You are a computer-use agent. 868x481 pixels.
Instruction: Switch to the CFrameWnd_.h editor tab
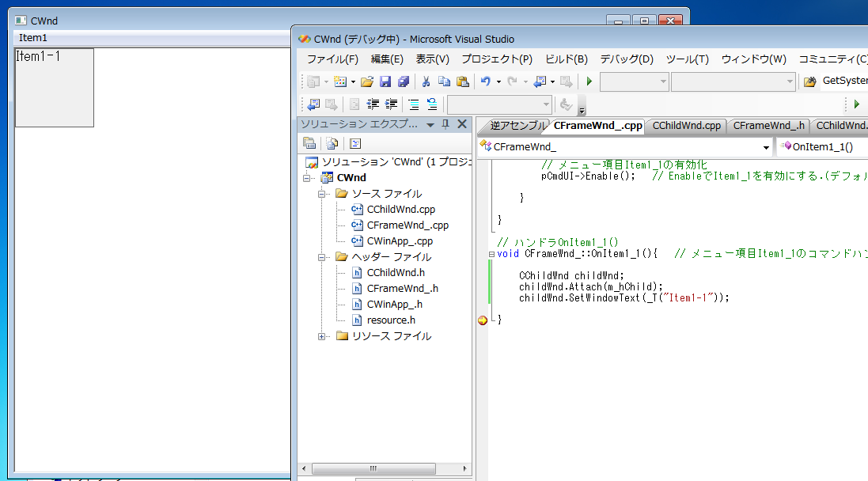point(768,126)
